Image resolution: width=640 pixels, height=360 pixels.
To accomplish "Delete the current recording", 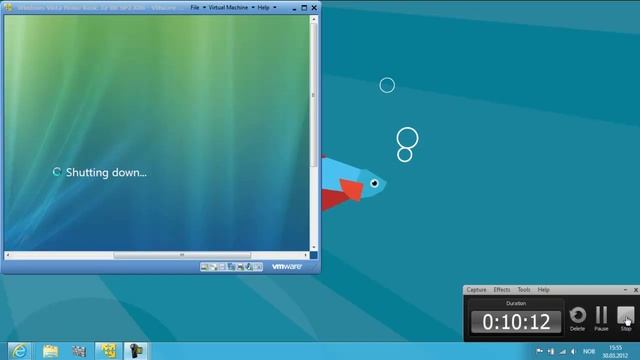I will 577,318.
